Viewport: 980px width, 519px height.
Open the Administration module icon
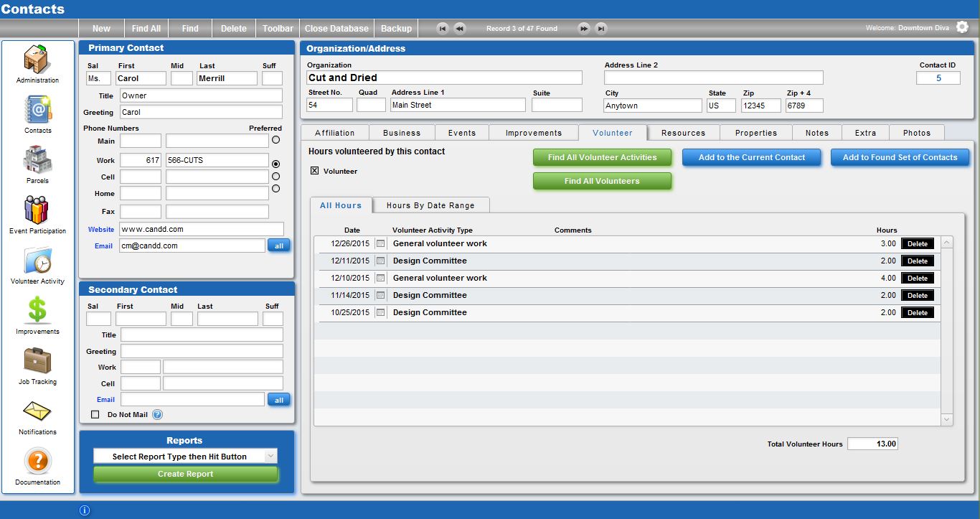[37, 59]
